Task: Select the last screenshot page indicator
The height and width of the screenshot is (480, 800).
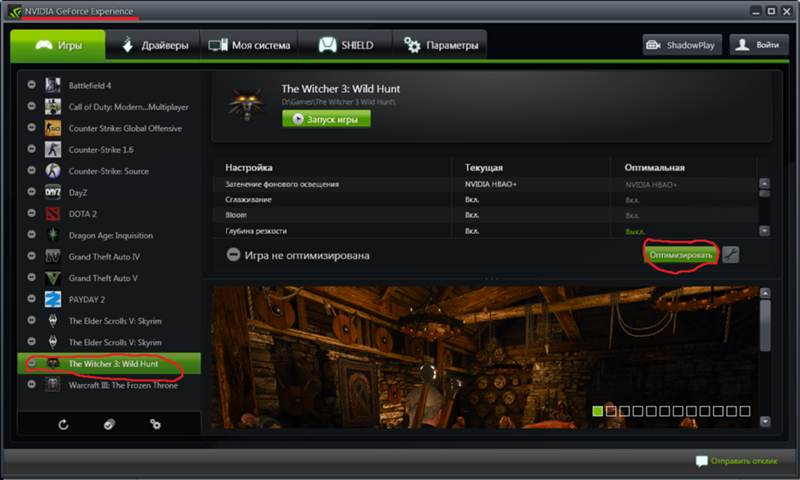Action: tap(745, 411)
